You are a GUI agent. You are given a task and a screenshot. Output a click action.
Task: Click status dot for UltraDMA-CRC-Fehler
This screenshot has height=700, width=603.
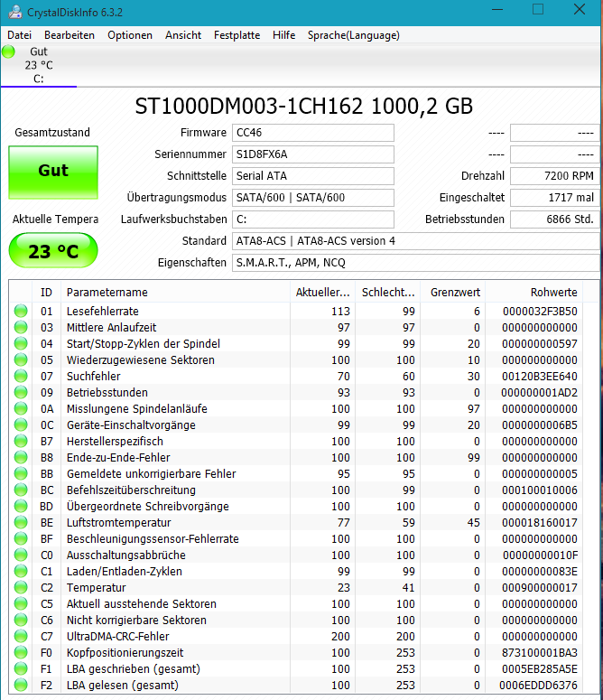coord(21,636)
